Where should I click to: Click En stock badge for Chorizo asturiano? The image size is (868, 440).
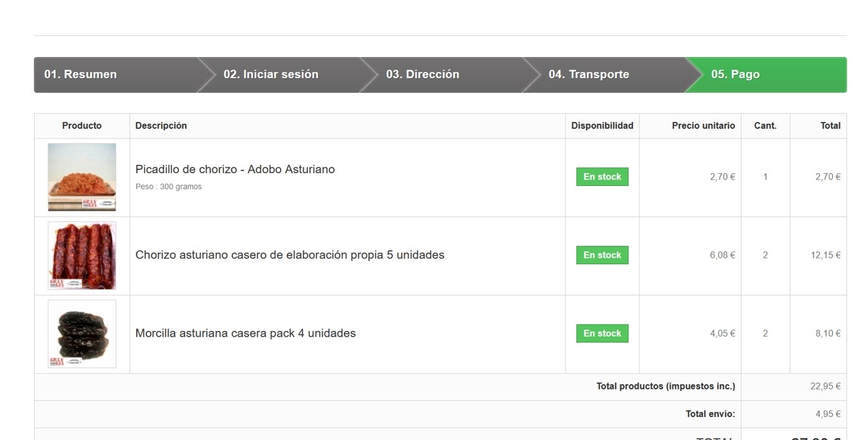point(602,255)
